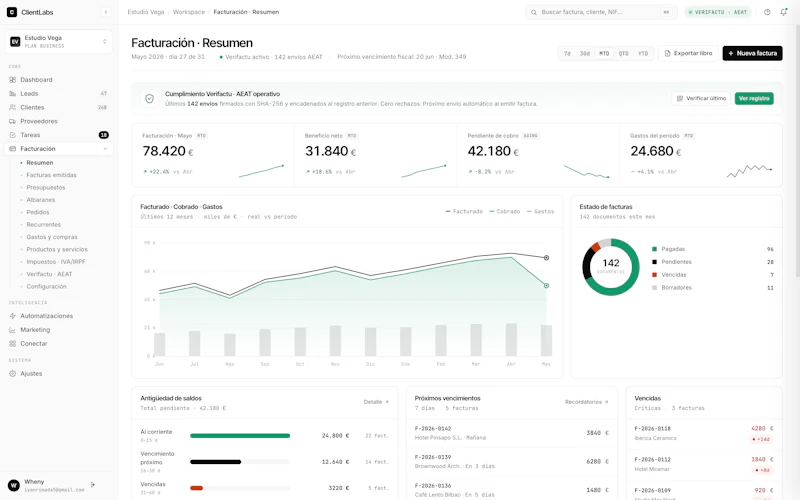
Task: Click the 142 documentos donut chart
Action: 611,267
